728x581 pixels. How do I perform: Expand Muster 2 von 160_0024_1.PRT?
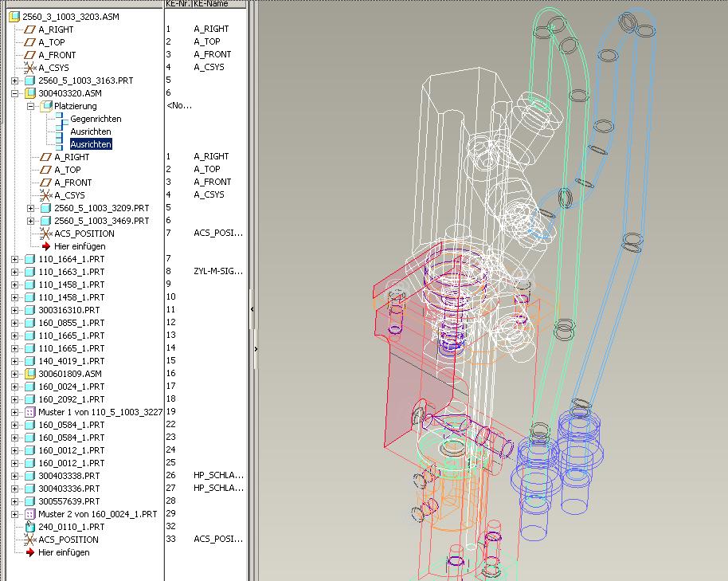coord(15,514)
